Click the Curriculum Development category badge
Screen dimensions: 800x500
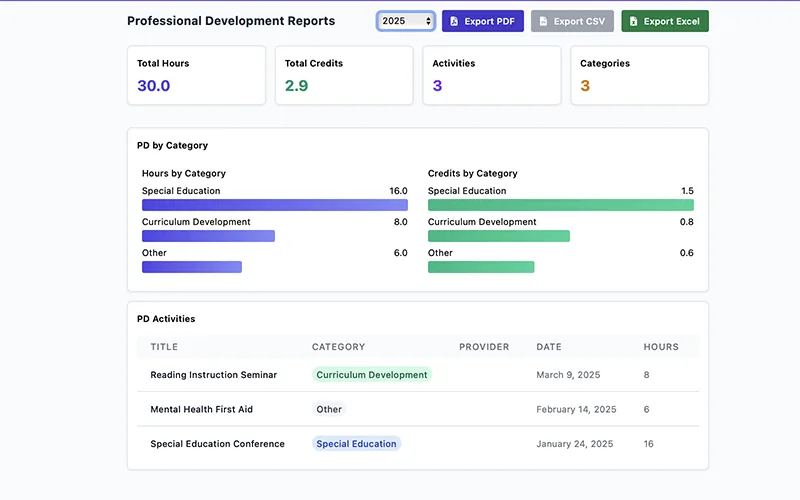click(x=372, y=374)
